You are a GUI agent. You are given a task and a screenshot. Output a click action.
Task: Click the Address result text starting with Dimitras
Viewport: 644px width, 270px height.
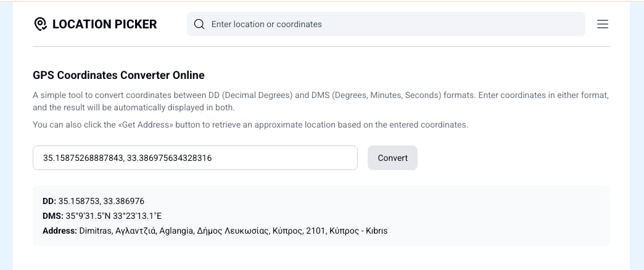[233, 231]
